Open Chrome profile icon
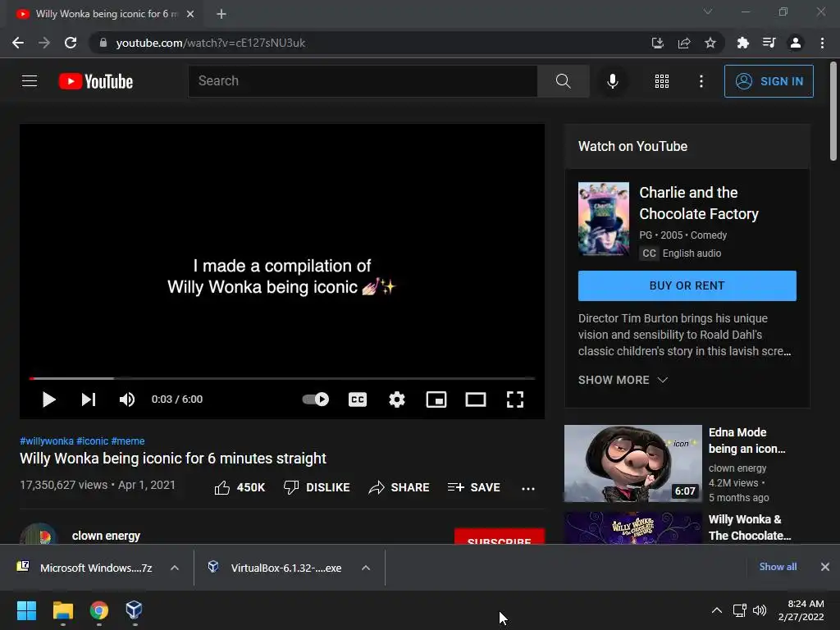 (796, 43)
